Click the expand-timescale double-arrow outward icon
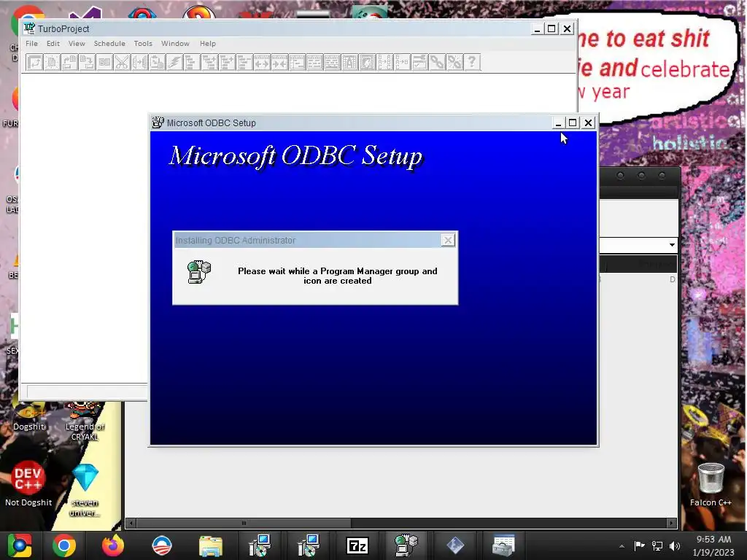This screenshot has height=560, width=747. [262, 63]
